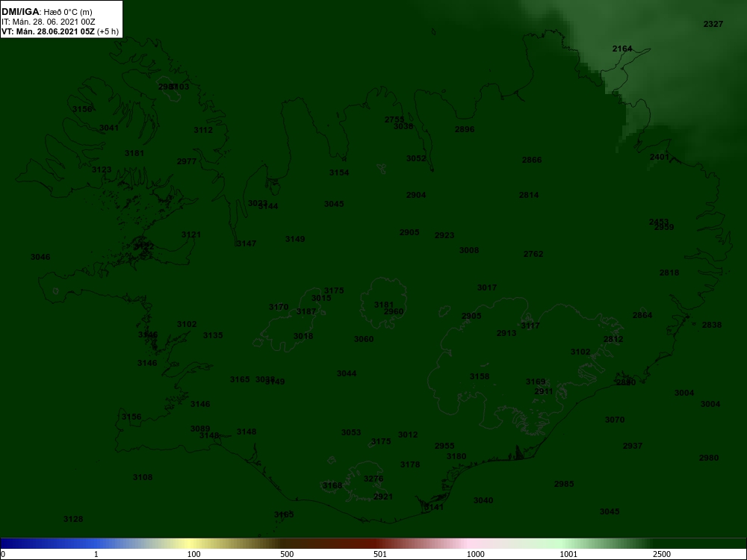Pick the 3178 map label

pyautogui.click(x=410, y=464)
